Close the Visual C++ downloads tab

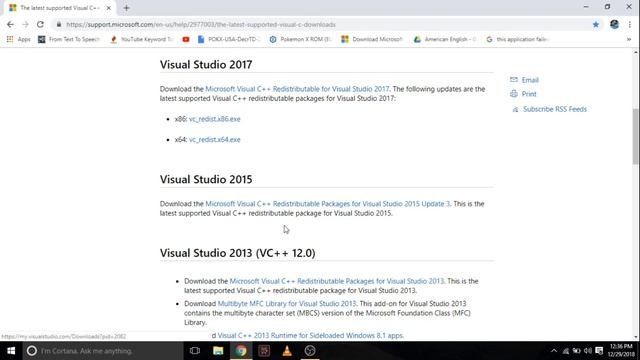pos(109,8)
